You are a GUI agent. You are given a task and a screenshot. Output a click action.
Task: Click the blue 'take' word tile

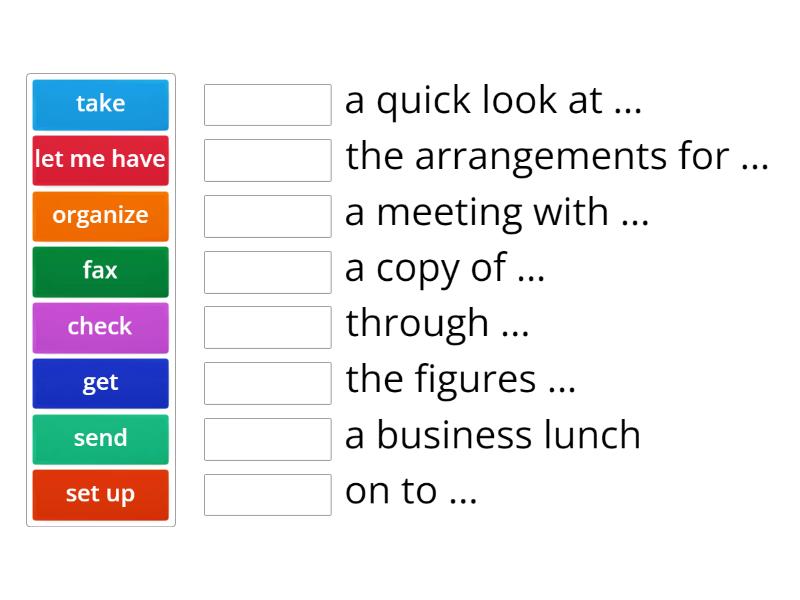coord(100,103)
